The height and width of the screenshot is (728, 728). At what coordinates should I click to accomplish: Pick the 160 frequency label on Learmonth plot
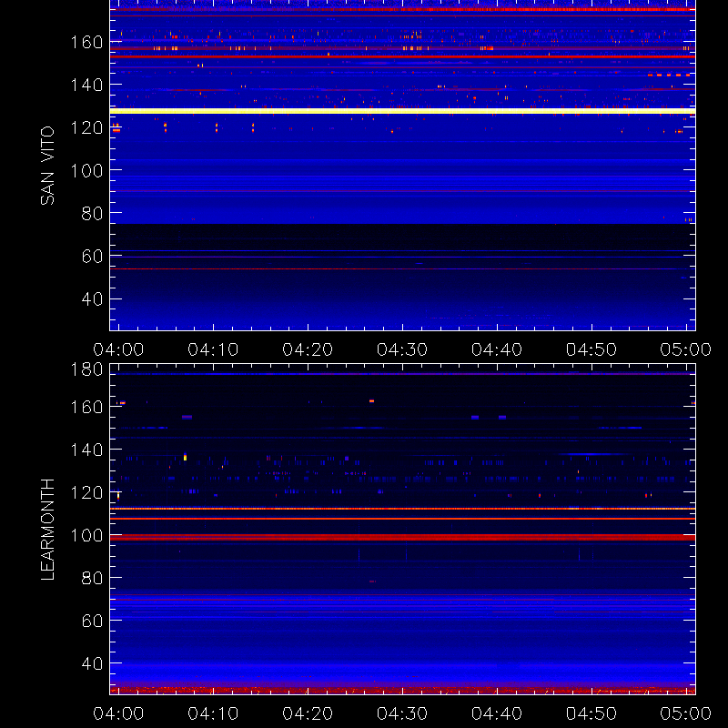(x=86, y=407)
